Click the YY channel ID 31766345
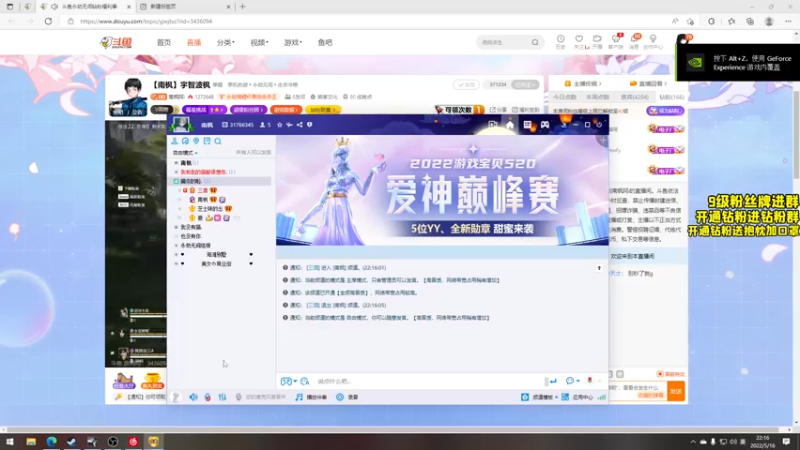 tap(238, 124)
